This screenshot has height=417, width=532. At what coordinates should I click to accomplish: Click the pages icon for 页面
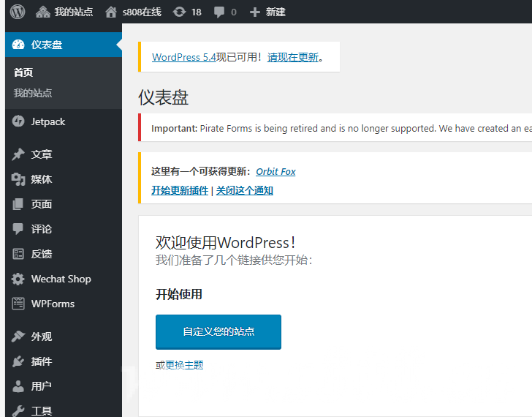click(x=18, y=204)
